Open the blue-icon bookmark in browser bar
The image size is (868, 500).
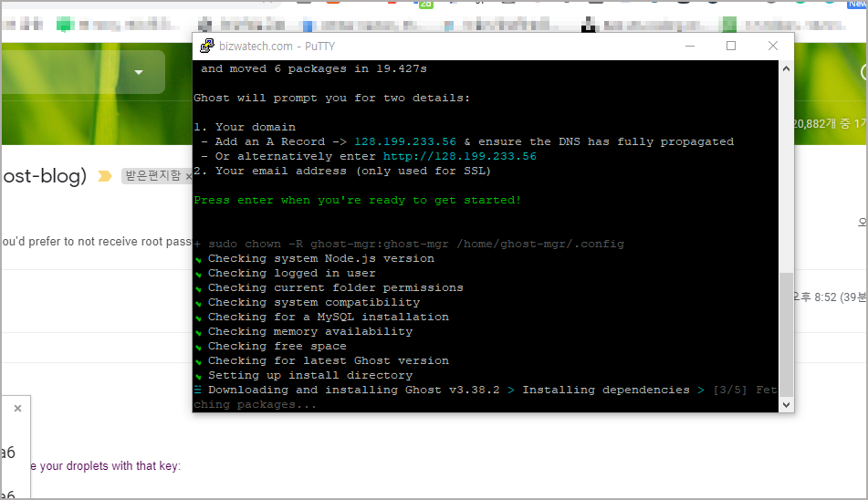308,25
